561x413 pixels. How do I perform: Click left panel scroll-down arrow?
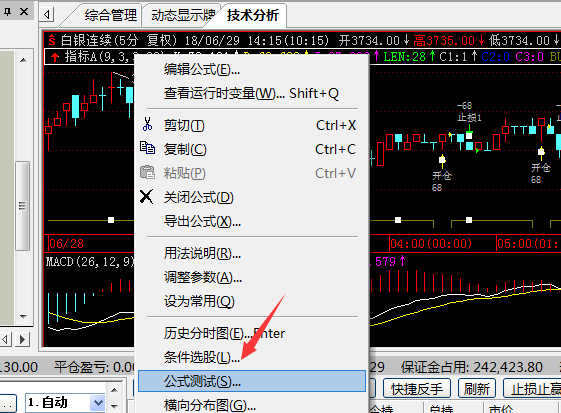coord(23,317)
